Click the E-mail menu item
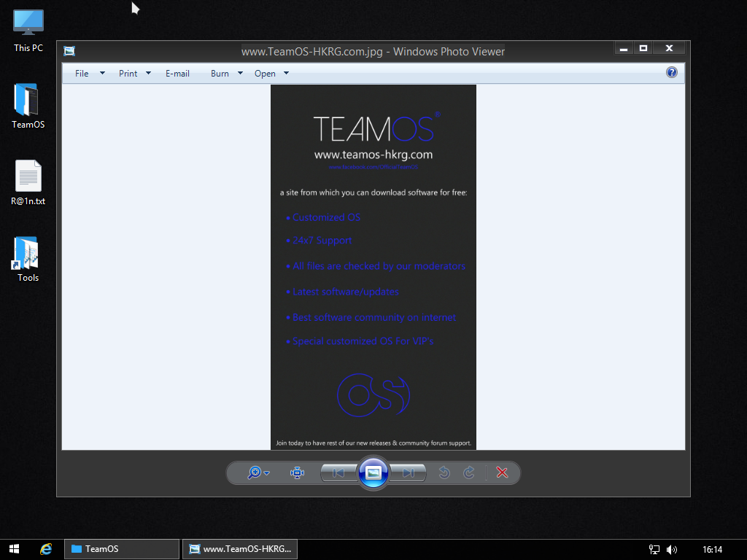This screenshot has height=560, width=747. (x=178, y=74)
